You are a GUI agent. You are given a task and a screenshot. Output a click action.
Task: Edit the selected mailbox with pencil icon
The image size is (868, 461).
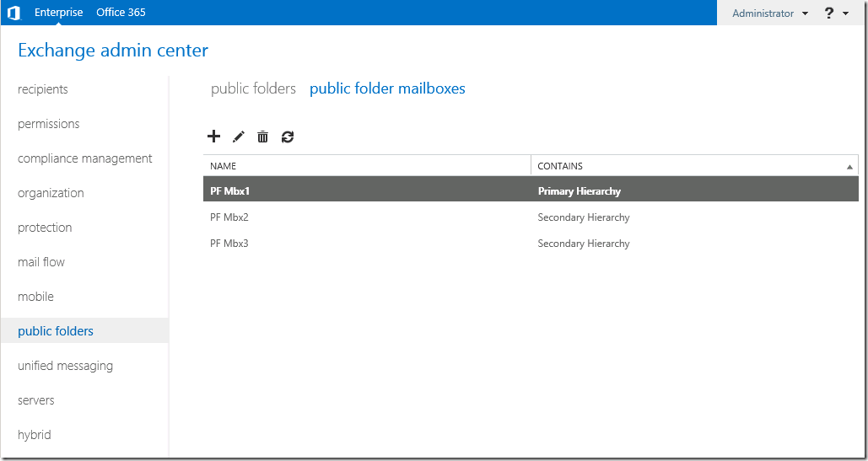click(239, 137)
